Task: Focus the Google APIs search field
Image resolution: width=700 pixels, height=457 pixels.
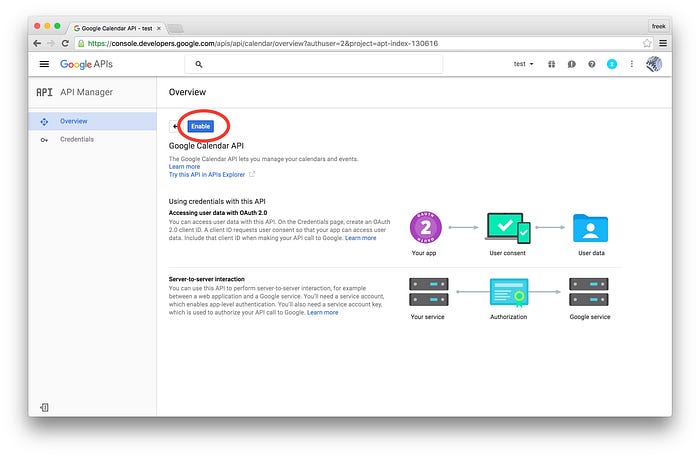Action: (x=314, y=64)
